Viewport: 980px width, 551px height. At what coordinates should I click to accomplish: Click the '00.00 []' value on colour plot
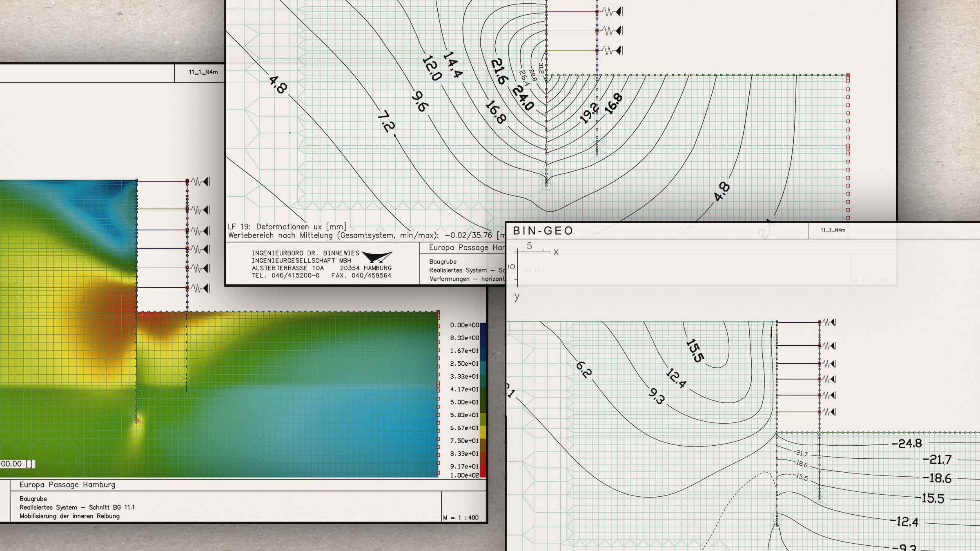pos(18,464)
